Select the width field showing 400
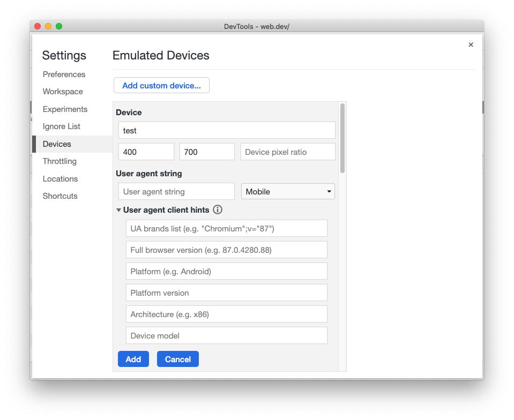514x420 pixels. pyautogui.click(x=146, y=152)
